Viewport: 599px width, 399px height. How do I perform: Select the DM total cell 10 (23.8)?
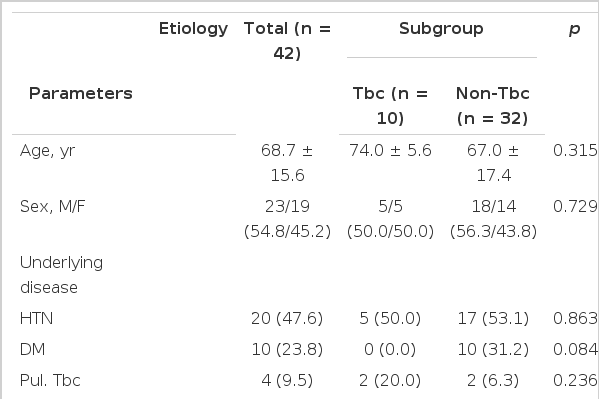tap(287, 349)
